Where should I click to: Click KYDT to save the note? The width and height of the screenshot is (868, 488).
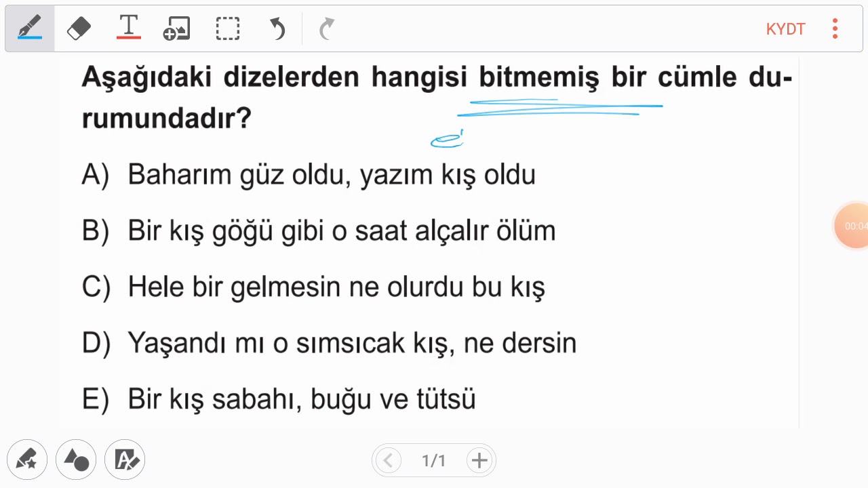(x=785, y=29)
